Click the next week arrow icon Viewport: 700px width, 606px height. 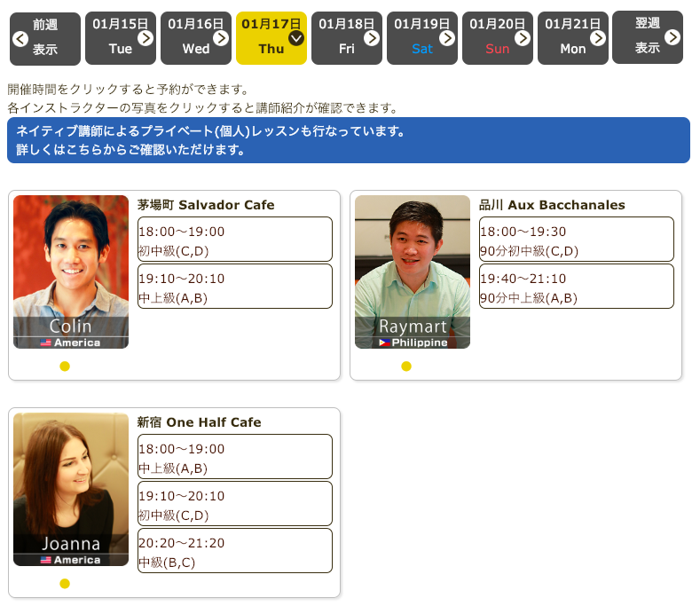[x=672, y=37]
